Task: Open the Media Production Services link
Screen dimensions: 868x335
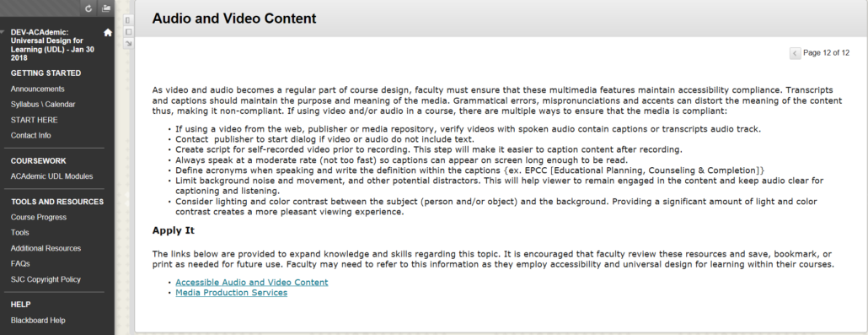Action: click(x=232, y=293)
